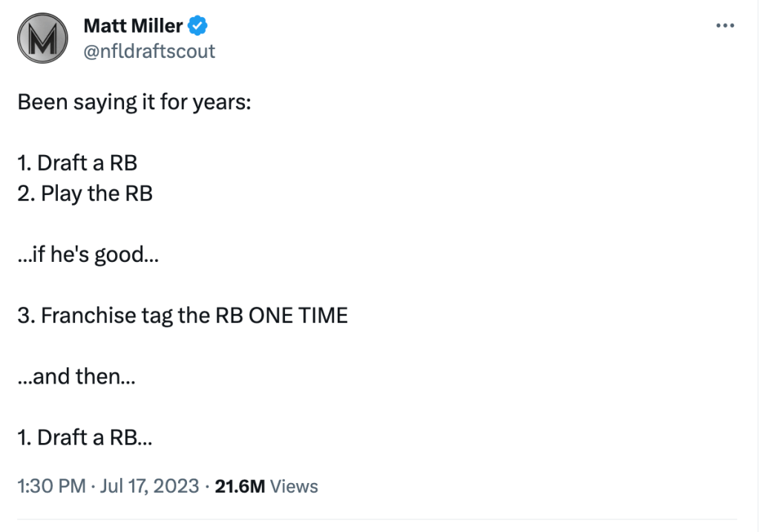Click the final "1. Draft a RB..." line
The width and height of the screenshot is (760, 532).
click(85, 437)
